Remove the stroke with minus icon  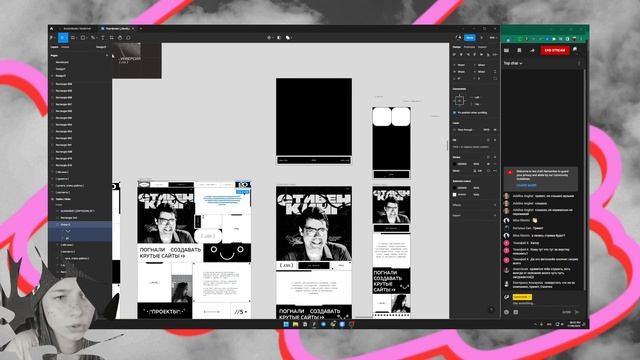coord(495,164)
